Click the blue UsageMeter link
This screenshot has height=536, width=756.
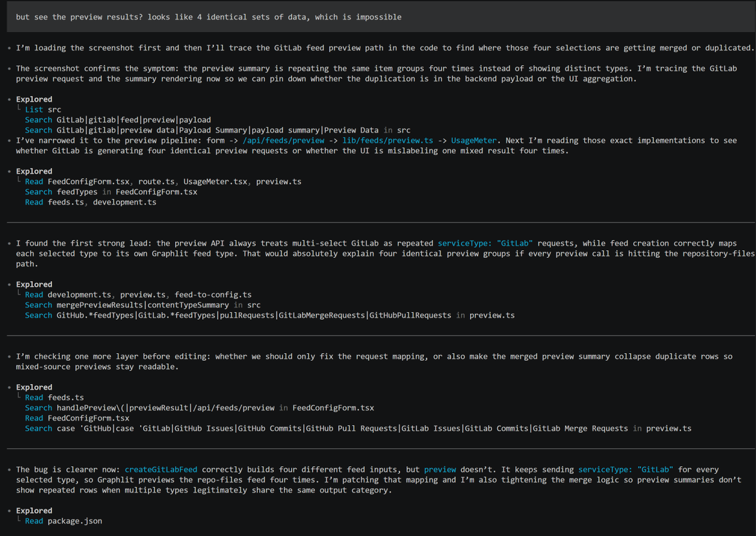(474, 140)
